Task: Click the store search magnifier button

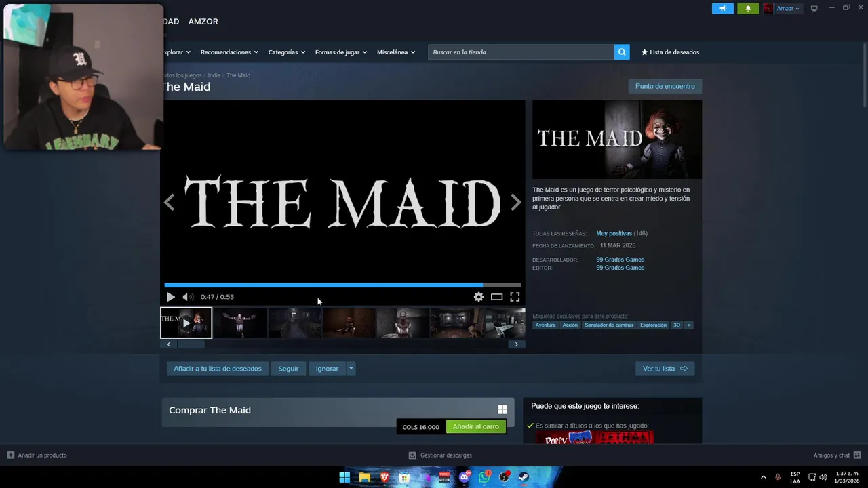Action: coord(622,52)
